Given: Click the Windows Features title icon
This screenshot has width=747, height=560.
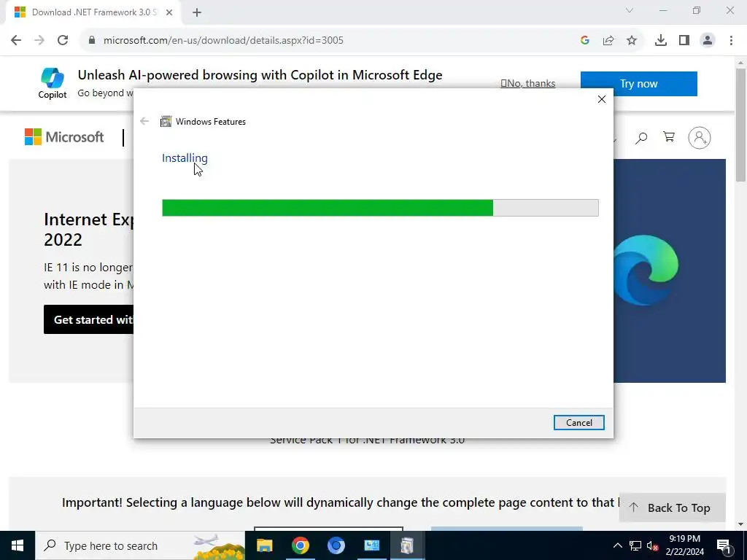Looking at the screenshot, I should [166, 122].
